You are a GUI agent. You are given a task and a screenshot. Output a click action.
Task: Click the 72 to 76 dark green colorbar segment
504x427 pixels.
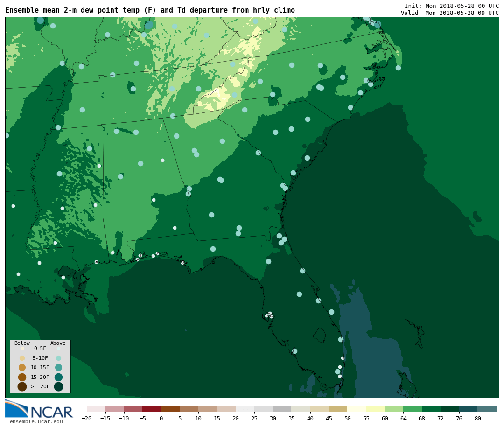tap(450, 409)
